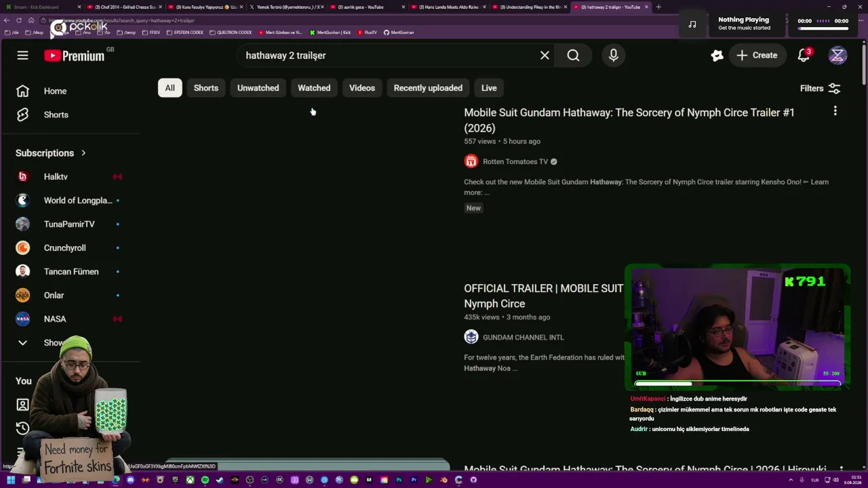Launch Xbox app from the taskbar
This screenshot has height=488, width=868.
190,480
